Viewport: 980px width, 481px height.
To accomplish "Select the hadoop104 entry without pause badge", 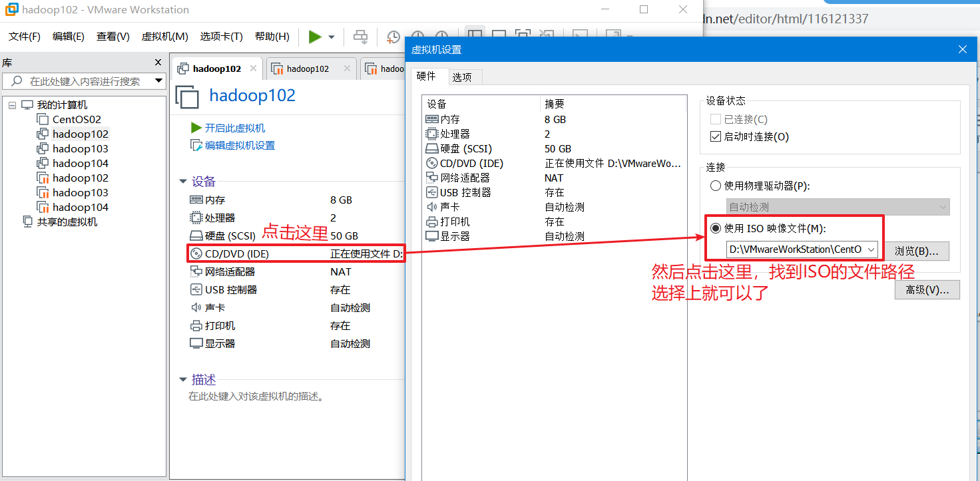I will point(81,163).
